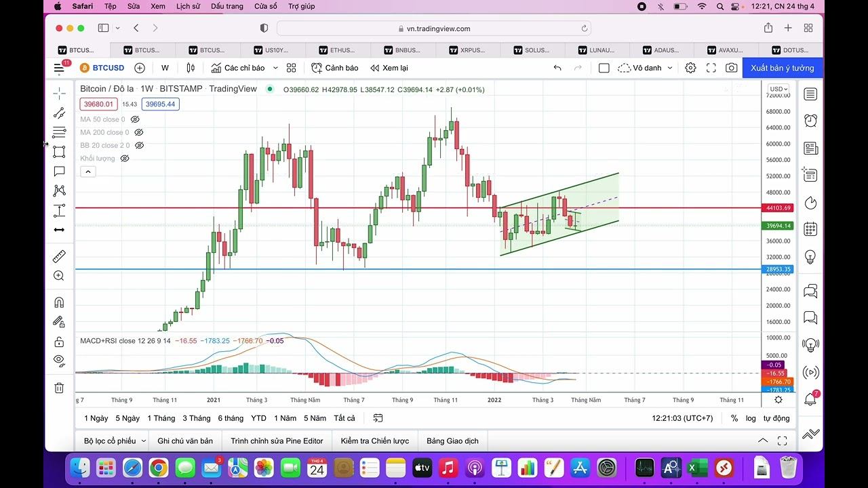
Task: Select the 1 Ngày time range
Action: (96, 418)
